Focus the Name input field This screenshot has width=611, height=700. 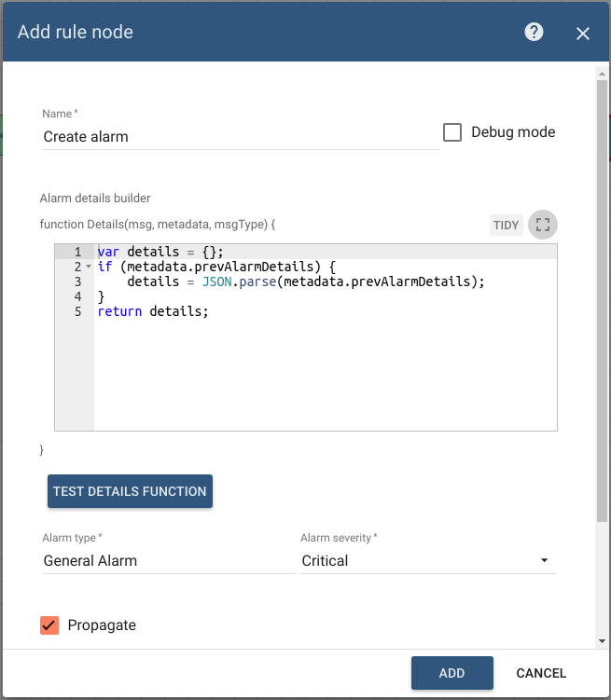pyautogui.click(x=240, y=137)
